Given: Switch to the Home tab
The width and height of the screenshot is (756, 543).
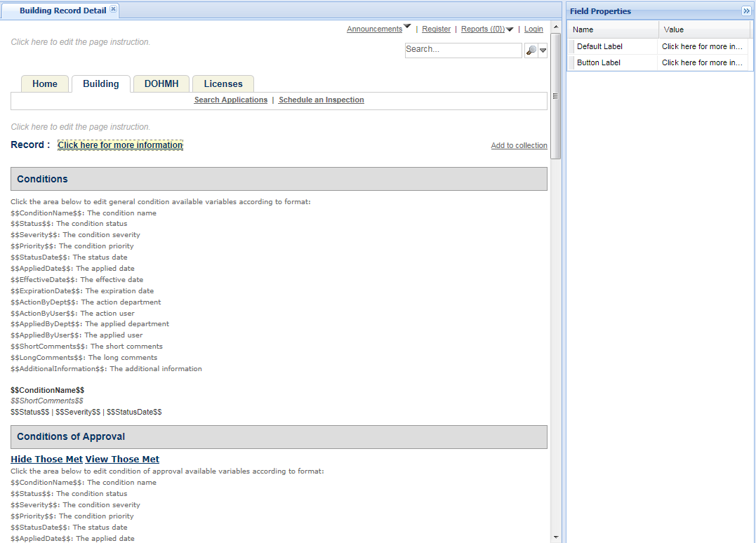Looking at the screenshot, I should point(45,83).
